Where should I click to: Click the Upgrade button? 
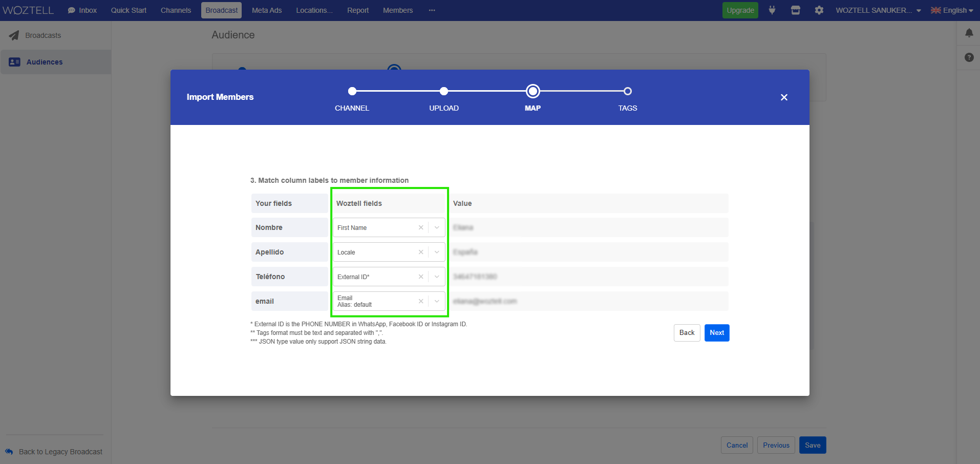[740, 10]
